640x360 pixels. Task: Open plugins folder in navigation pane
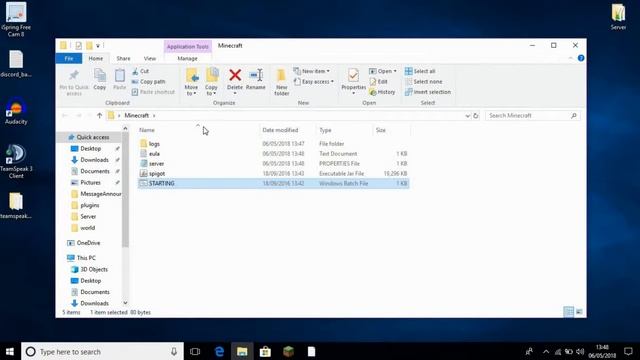point(85,205)
